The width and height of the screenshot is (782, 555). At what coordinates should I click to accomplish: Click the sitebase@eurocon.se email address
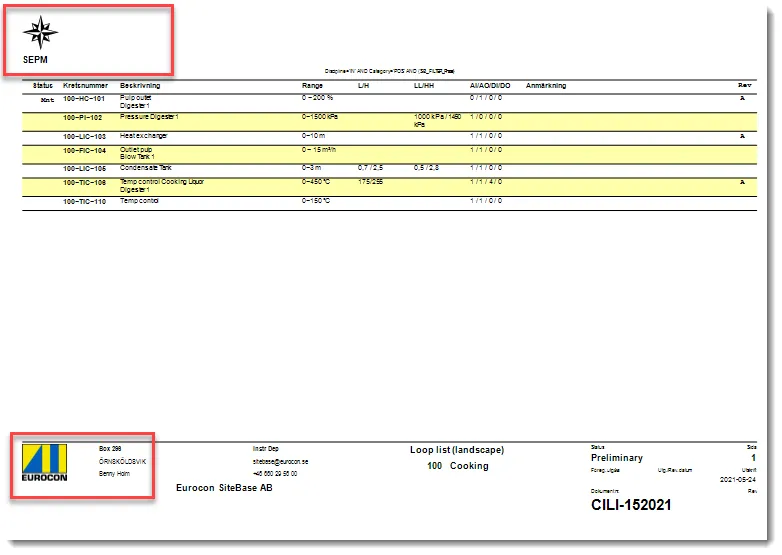pos(280,462)
